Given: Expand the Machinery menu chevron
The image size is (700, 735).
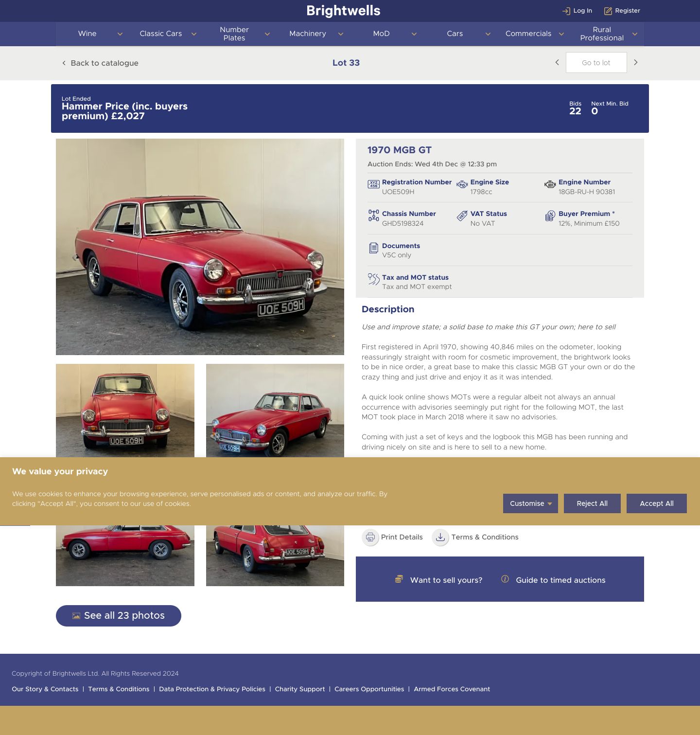Looking at the screenshot, I should tap(341, 34).
